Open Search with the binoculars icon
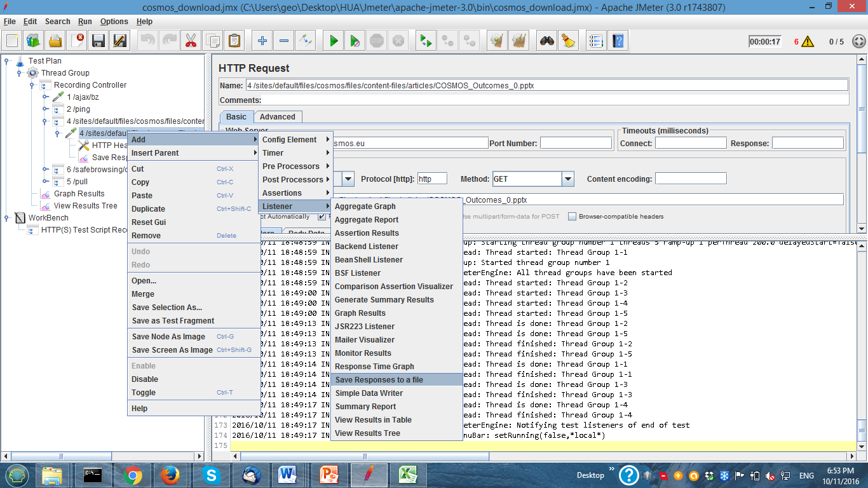 [x=546, y=41]
